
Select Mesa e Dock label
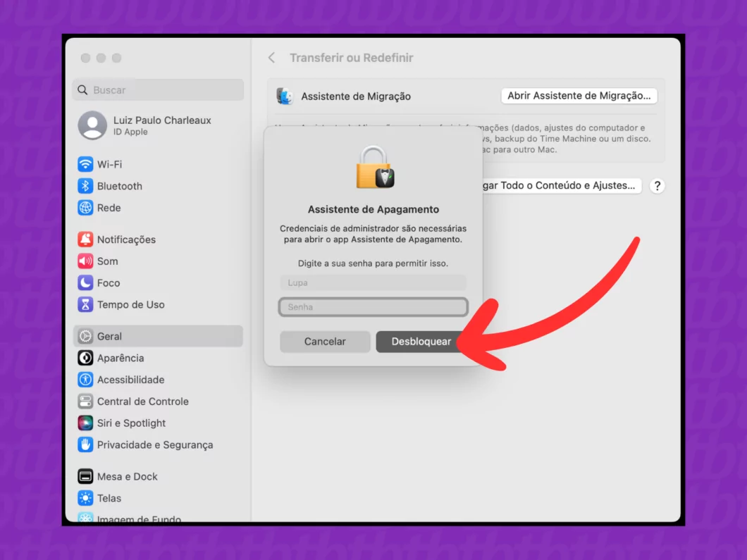127,476
